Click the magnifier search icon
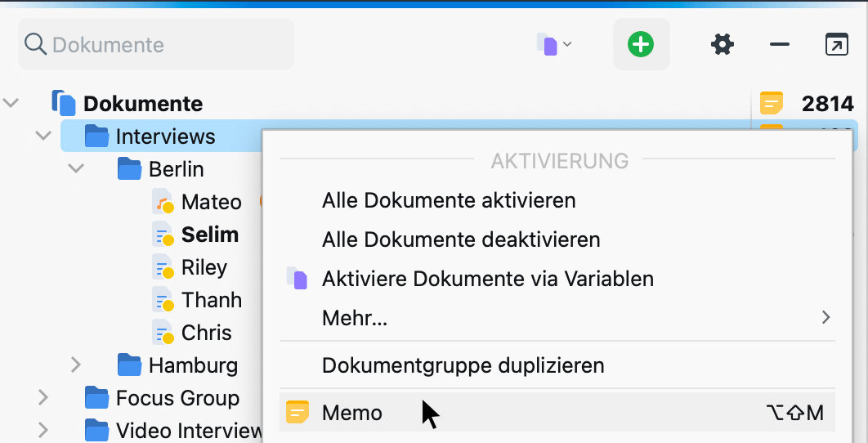This screenshot has height=443, width=868. pyautogui.click(x=35, y=44)
